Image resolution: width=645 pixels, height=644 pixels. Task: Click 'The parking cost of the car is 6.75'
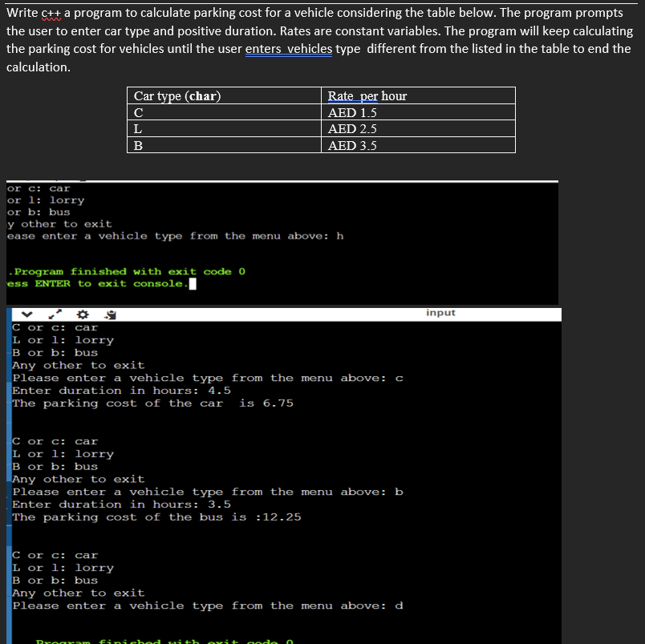click(152, 403)
